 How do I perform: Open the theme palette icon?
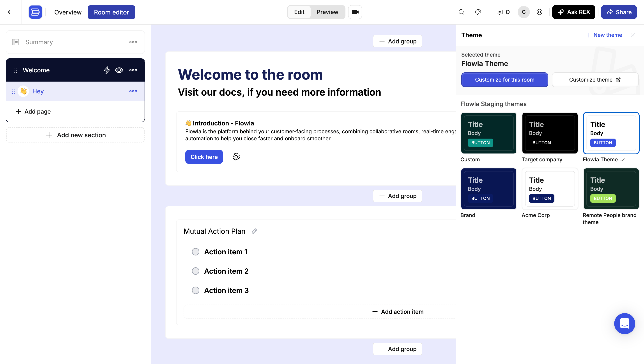478,12
